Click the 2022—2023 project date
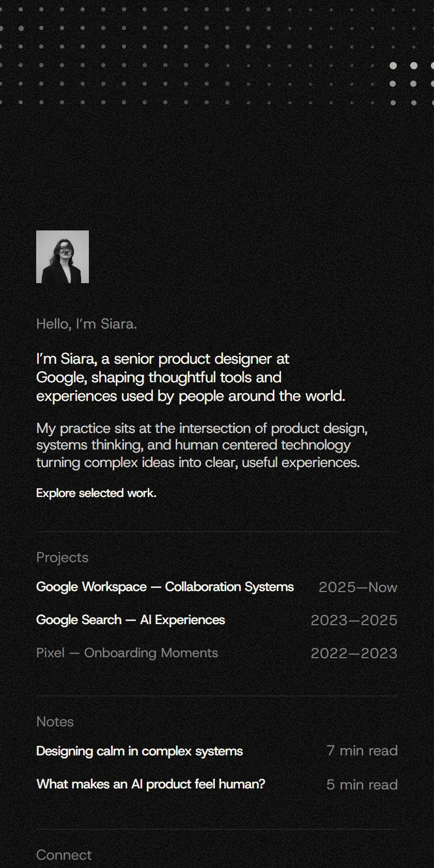Image resolution: width=434 pixels, height=868 pixels. [x=354, y=654]
